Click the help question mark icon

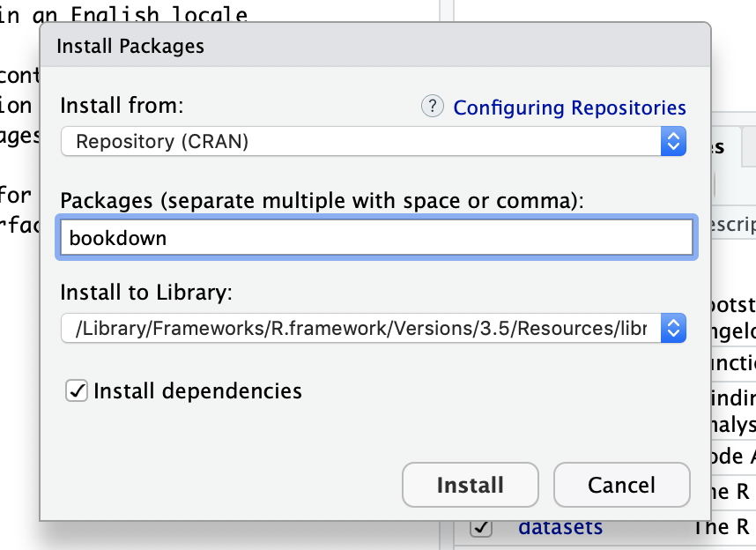(432, 107)
